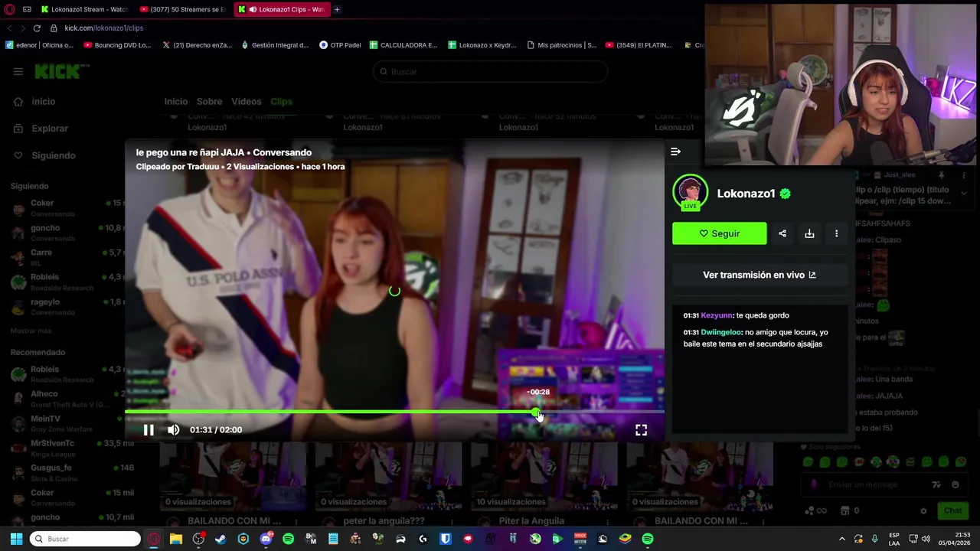Switch to the Clips channel tab
980x551 pixels.
click(281, 101)
